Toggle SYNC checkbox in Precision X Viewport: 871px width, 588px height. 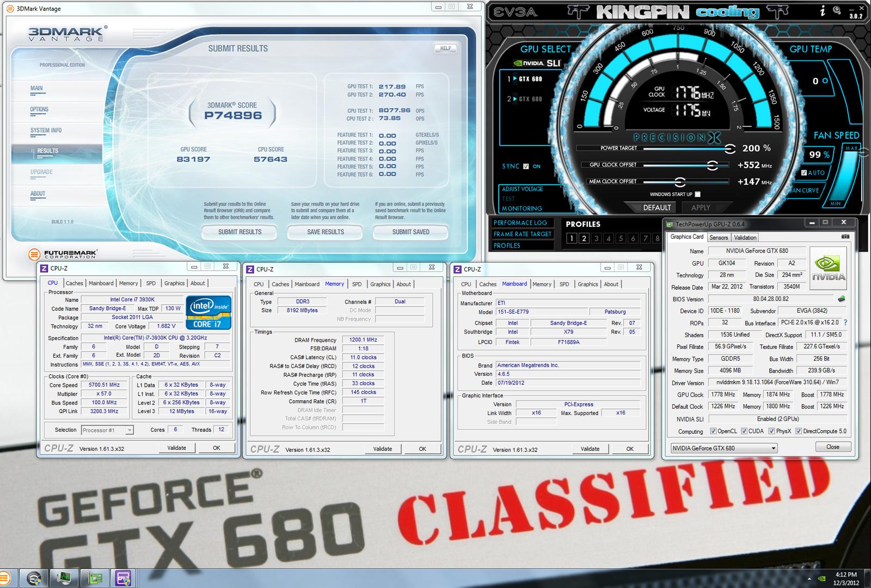[x=526, y=166]
